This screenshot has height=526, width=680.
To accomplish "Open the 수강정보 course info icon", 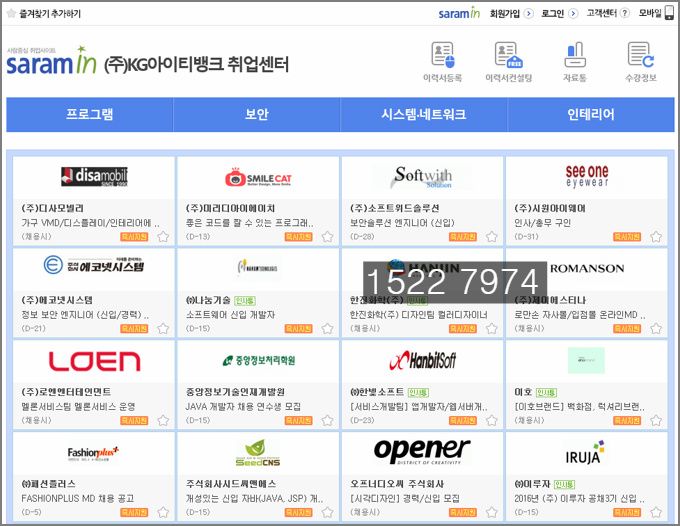I will (x=641, y=55).
